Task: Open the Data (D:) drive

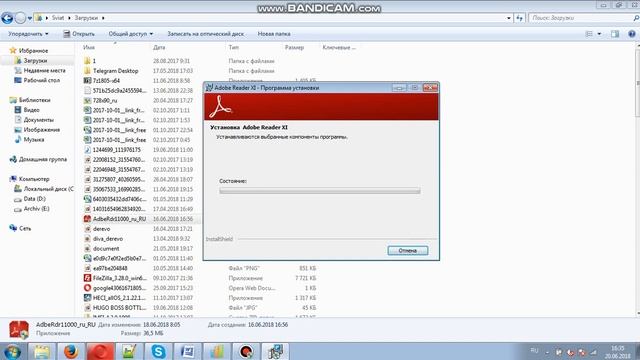Action: tap(30, 199)
